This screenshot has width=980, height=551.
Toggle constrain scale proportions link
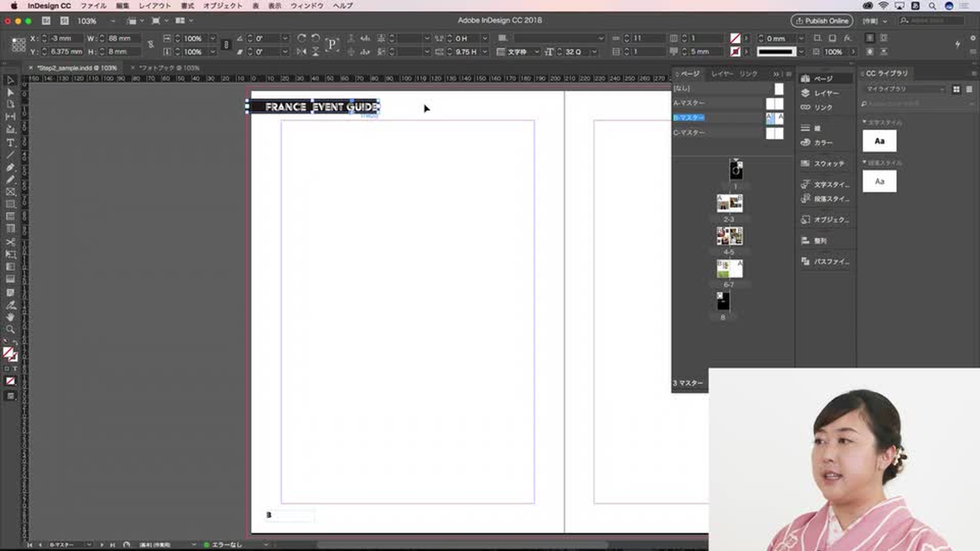click(x=226, y=45)
